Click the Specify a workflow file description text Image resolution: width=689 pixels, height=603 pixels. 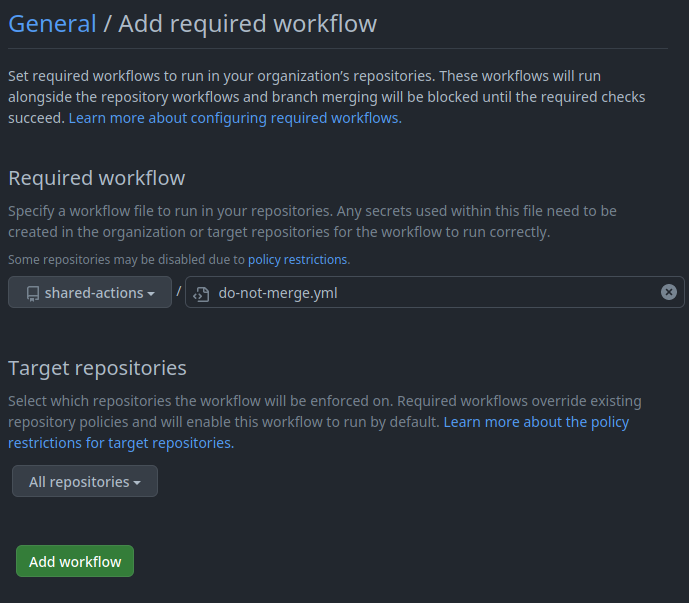coord(312,222)
